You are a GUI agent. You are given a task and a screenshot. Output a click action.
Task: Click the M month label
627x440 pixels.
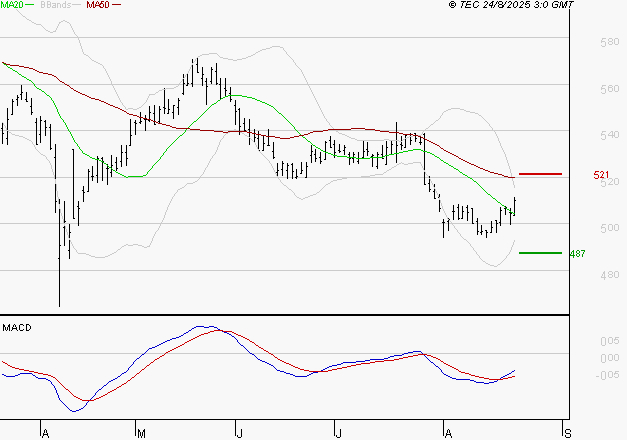pos(141,434)
